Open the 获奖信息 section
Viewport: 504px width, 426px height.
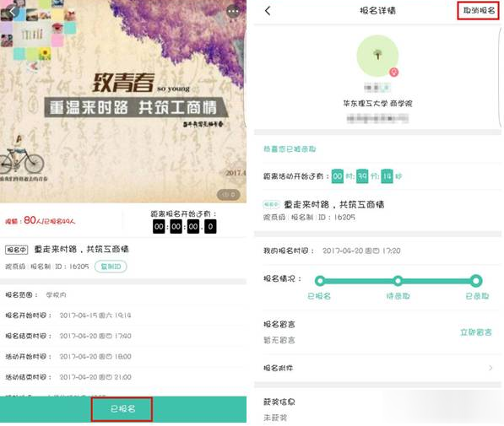coord(279,402)
